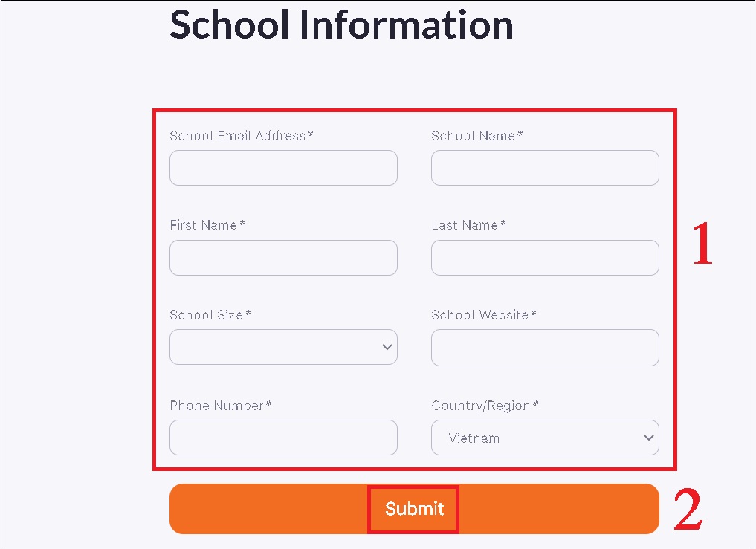Click the First Name field

pyautogui.click(x=282, y=258)
